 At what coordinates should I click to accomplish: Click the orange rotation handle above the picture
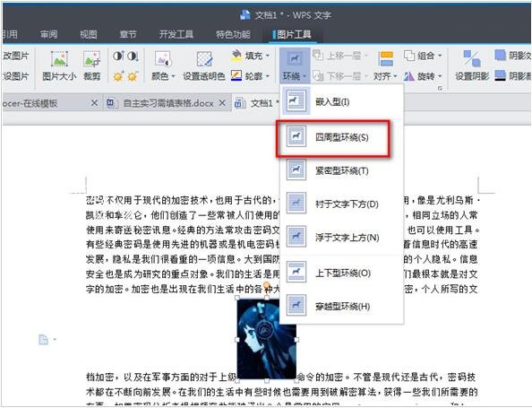[x=268, y=284]
